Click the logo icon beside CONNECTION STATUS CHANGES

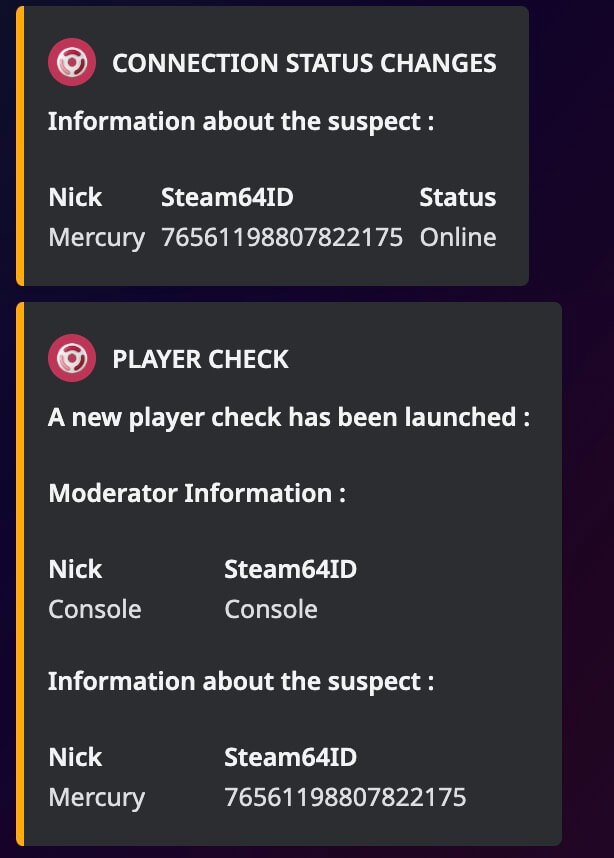click(72, 64)
